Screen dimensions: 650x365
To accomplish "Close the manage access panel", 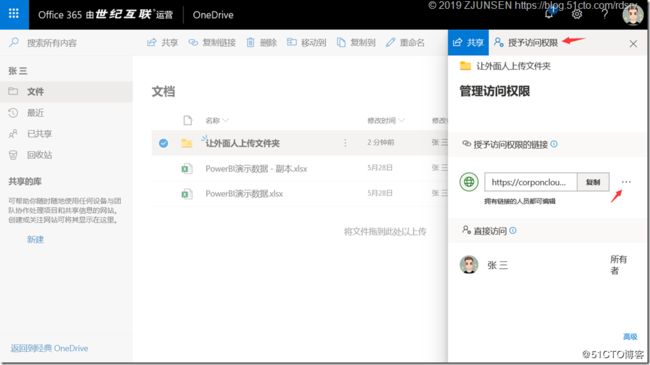I will click(633, 44).
